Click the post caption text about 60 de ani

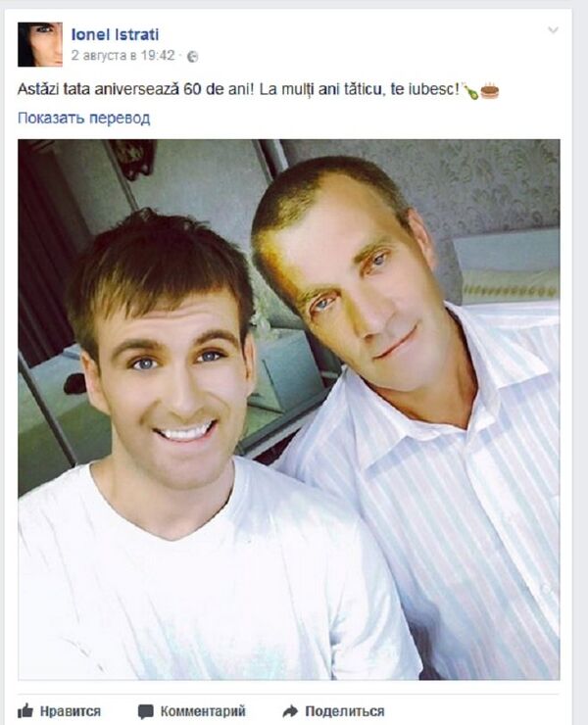(238, 89)
